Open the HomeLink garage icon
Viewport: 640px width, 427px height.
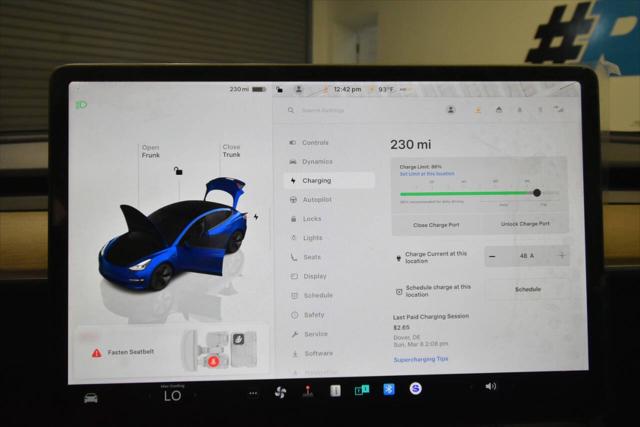[499, 109]
